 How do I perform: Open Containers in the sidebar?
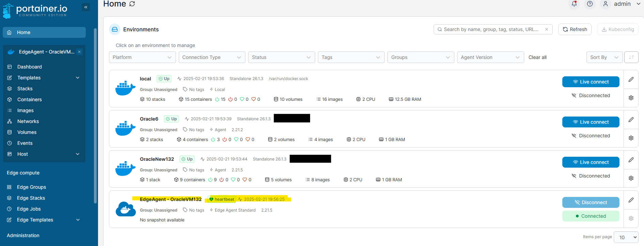click(30, 99)
